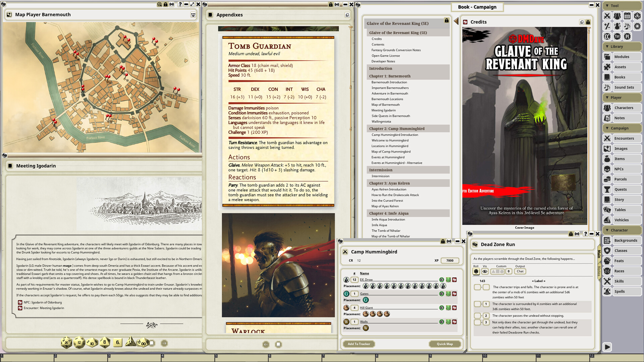Open the Combat Tracker crossed-swords tool

607,16
